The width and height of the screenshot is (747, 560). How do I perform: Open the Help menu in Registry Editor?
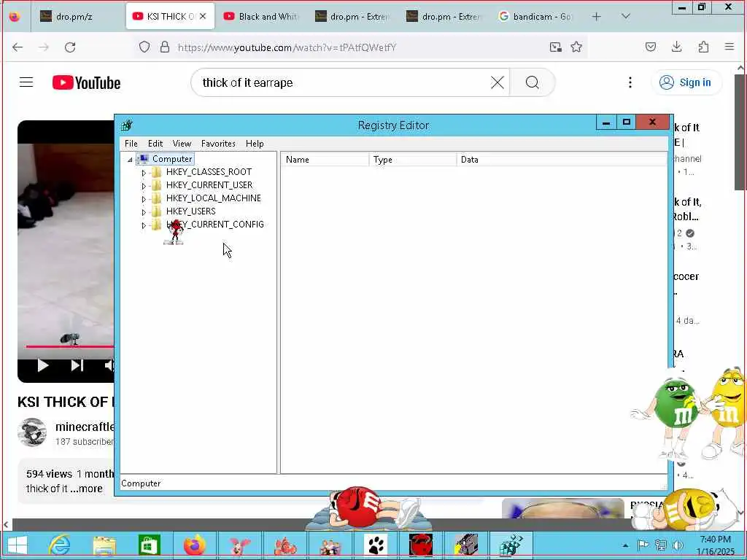pyautogui.click(x=255, y=144)
